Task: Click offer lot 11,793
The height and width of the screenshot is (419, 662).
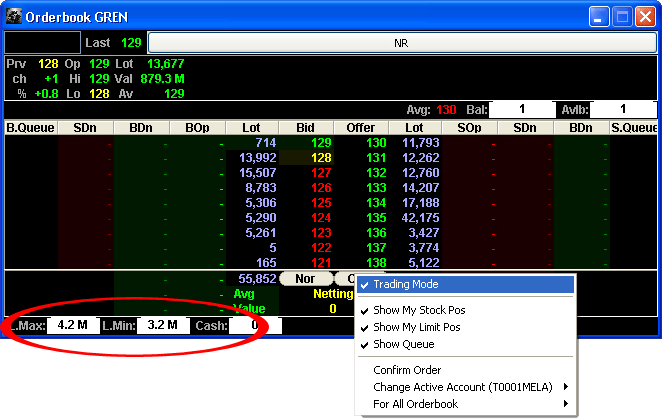Action: (x=421, y=143)
